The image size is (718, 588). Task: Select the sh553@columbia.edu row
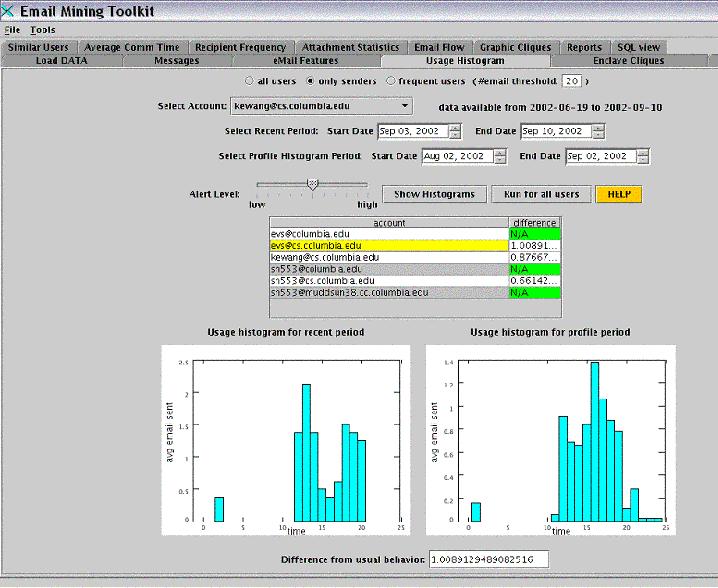point(415,269)
